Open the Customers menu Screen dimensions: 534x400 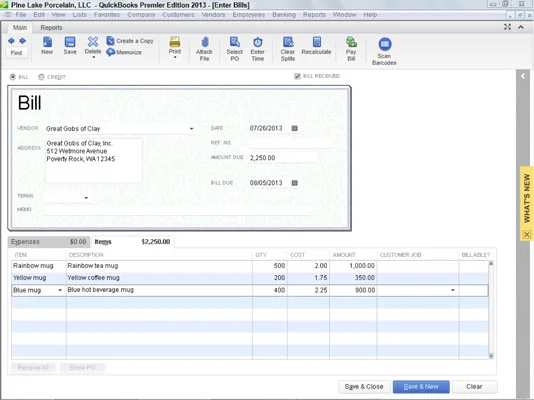[x=178, y=15]
